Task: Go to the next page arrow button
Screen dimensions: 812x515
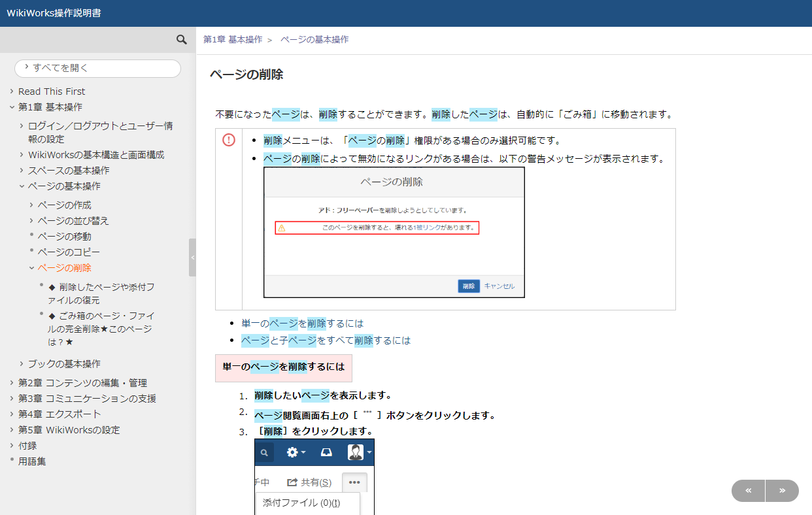Action: pyautogui.click(x=782, y=491)
